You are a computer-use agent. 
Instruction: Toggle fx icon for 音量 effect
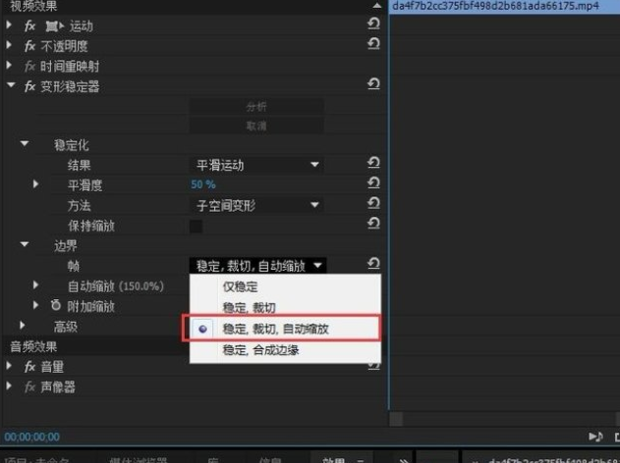pos(30,367)
